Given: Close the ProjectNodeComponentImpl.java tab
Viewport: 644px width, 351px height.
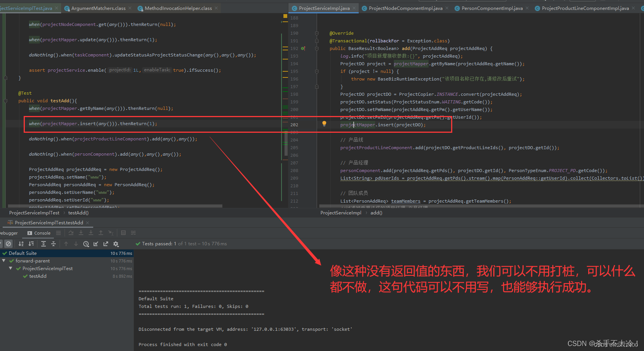Looking at the screenshot, I should 447,8.
